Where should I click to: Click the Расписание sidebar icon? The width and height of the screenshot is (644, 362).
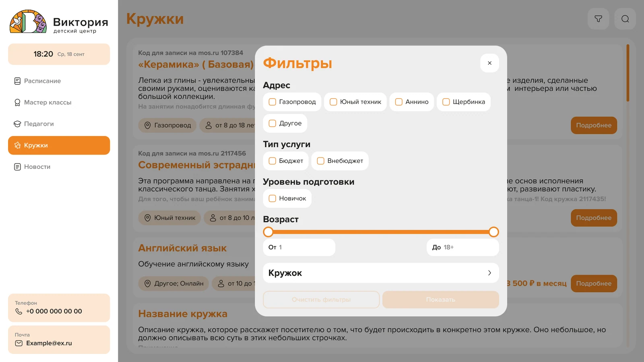pos(17,81)
